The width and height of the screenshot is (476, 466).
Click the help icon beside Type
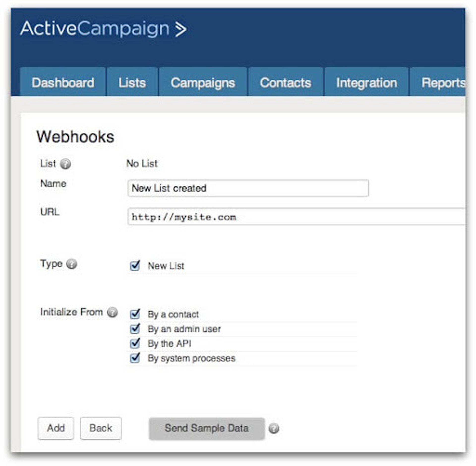[x=72, y=264]
